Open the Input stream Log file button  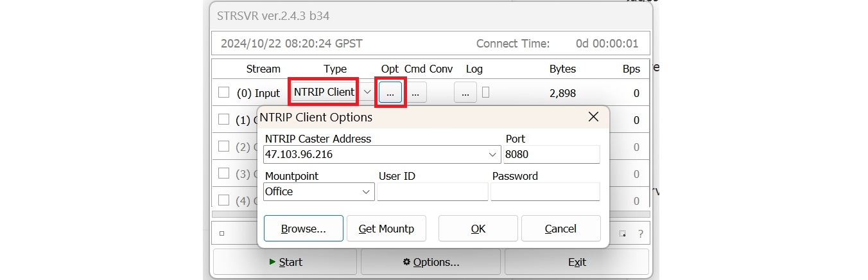coord(465,92)
